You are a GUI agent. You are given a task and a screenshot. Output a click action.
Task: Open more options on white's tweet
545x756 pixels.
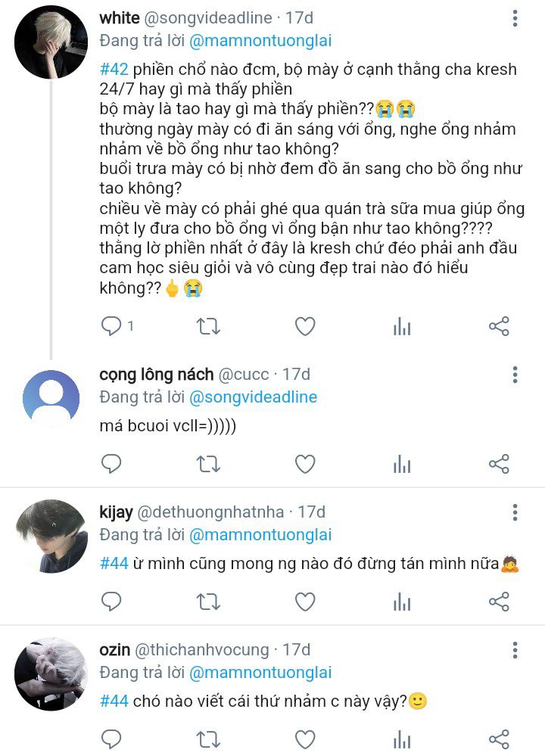(515, 19)
